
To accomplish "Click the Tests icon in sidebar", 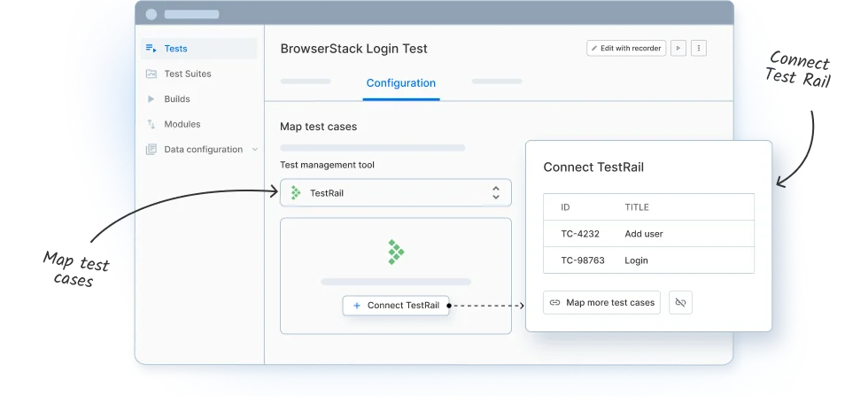I will click(151, 49).
